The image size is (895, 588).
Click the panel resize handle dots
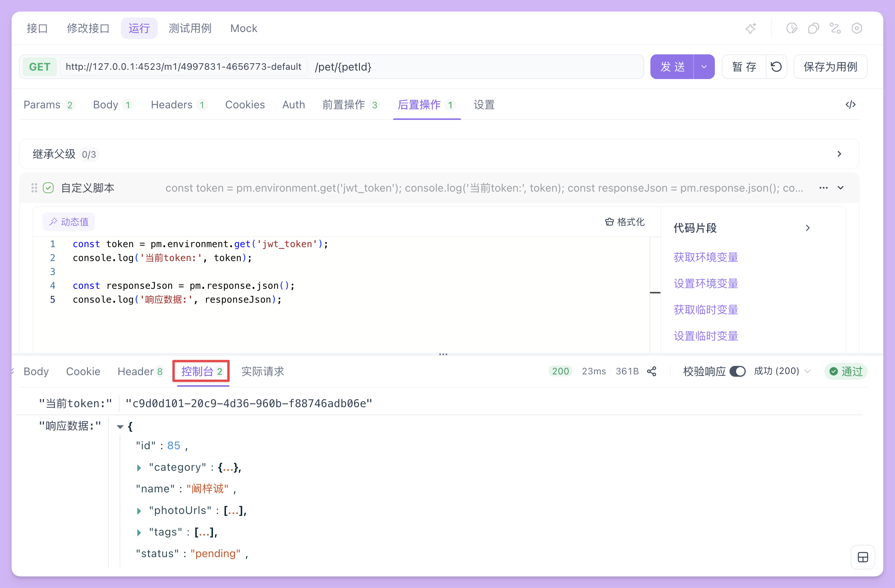(443, 354)
